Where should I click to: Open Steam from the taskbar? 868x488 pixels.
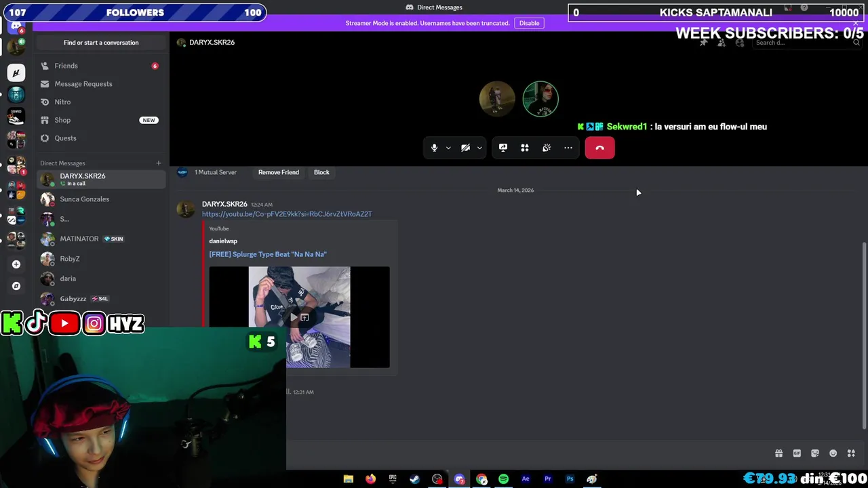coord(414,479)
